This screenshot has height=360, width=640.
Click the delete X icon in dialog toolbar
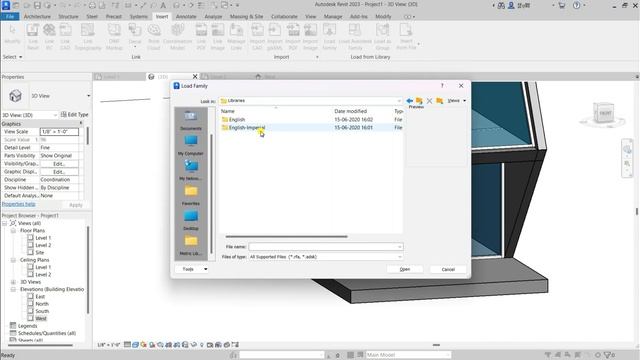pos(429,101)
